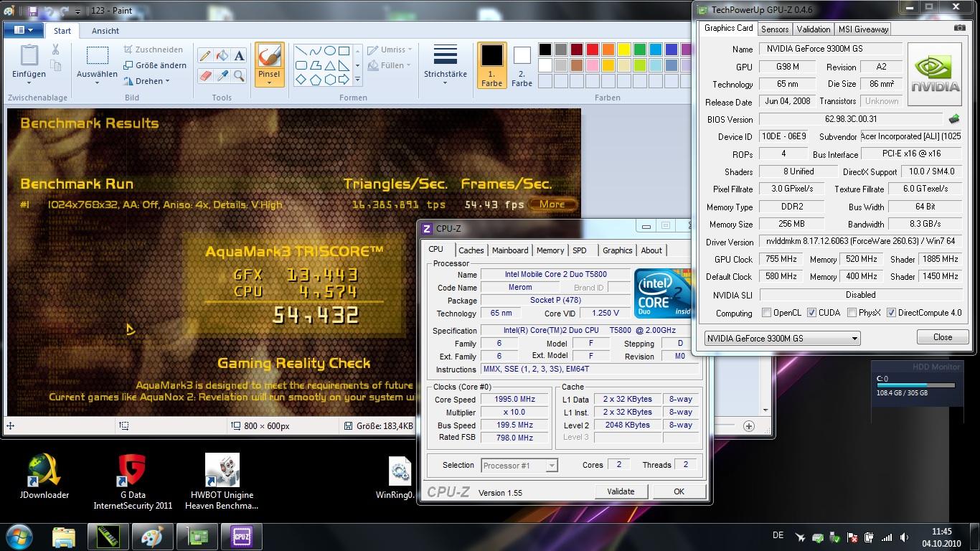Switch to the Sensors tab in GPU-Z
Screen dimensions: 980x551
pyautogui.click(x=775, y=29)
